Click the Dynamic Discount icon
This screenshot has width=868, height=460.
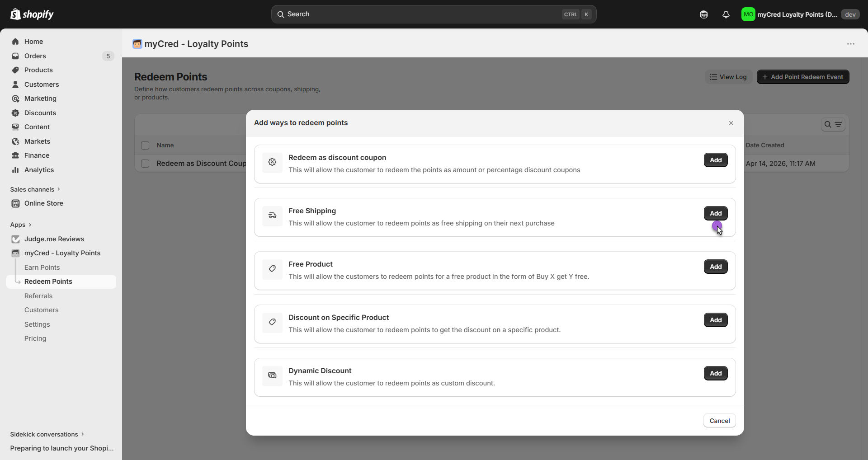pyautogui.click(x=272, y=376)
